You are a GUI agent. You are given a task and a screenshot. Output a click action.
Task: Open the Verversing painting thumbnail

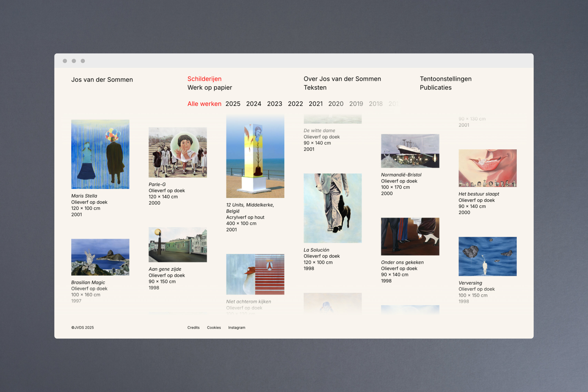coord(487,256)
